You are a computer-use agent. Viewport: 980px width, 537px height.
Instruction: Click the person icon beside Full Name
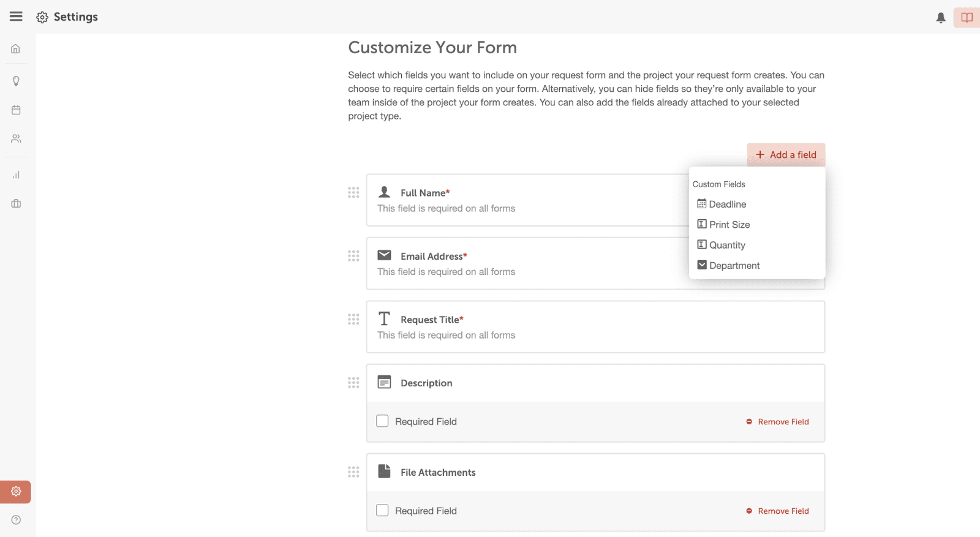click(384, 192)
